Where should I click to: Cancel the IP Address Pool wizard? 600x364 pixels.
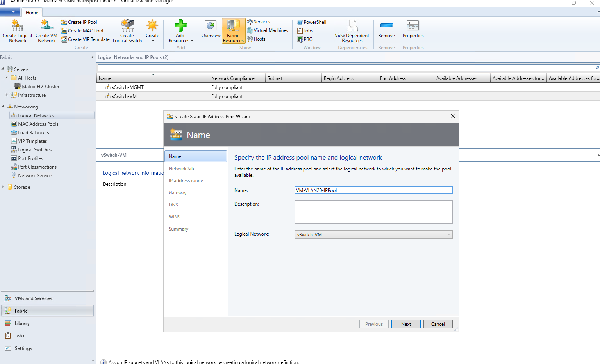pyautogui.click(x=438, y=324)
